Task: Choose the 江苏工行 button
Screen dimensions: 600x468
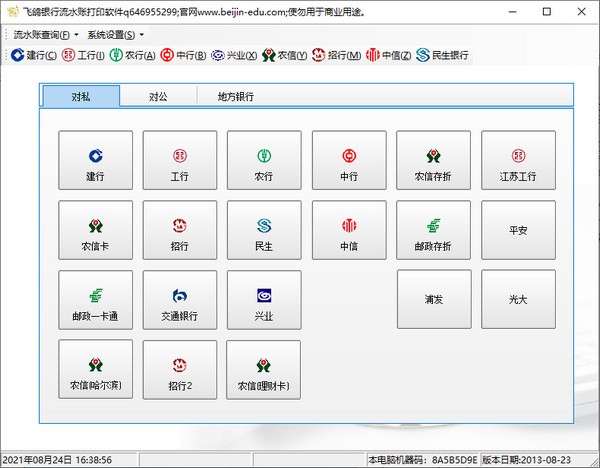Action: pos(518,160)
